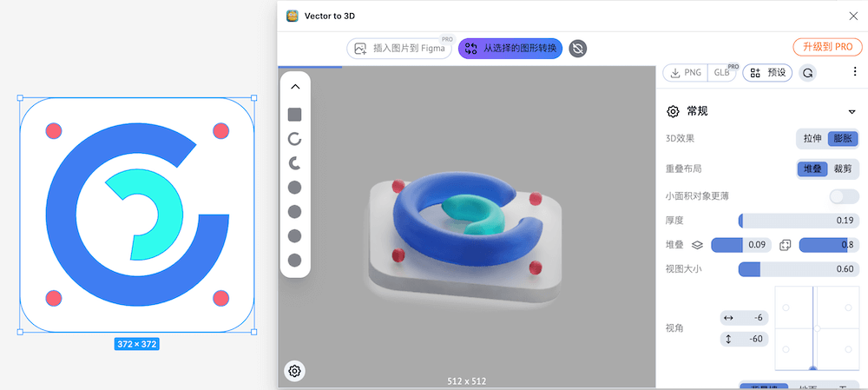The width and height of the screenshot is (868, 390).
Task: Select the thin open ring layer thumbnail
Action: click(x=295, y=139)
